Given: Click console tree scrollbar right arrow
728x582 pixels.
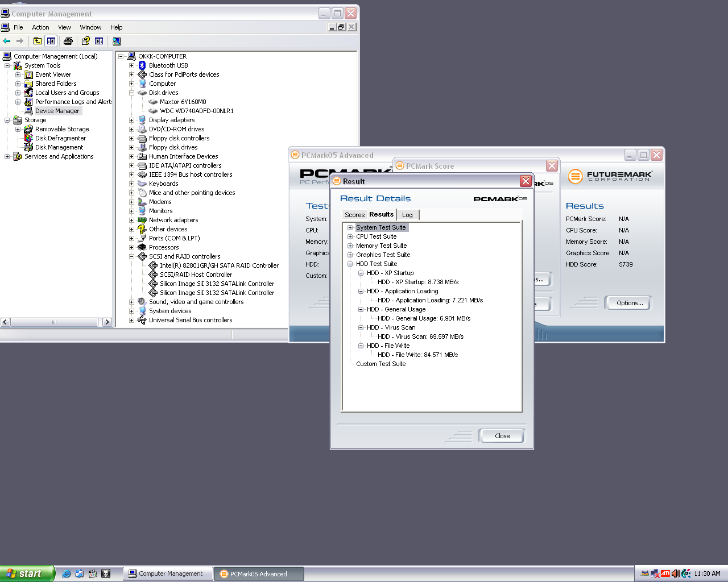Looking at the screenshot, I should click(x=107, y=322).
